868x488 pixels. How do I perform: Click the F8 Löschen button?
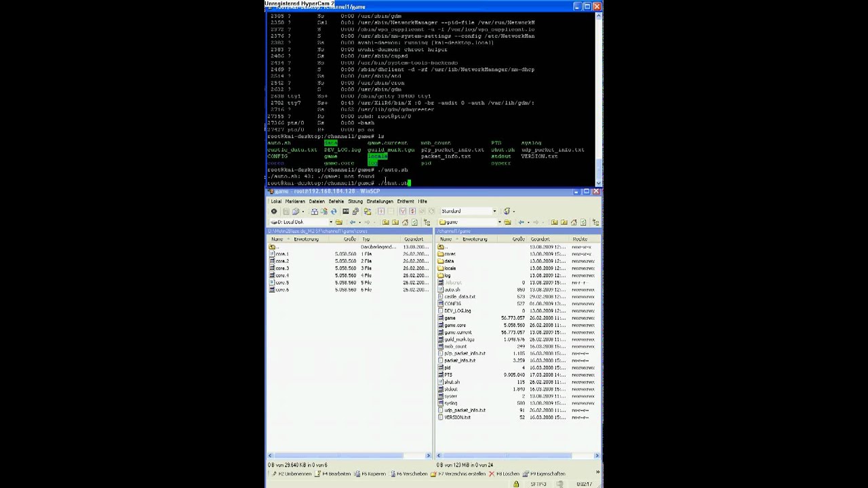point(504,474)
